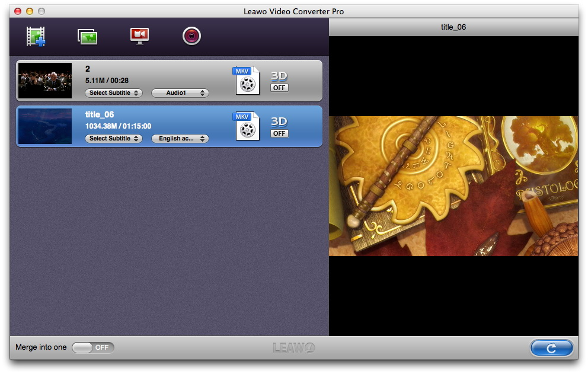Open Select Subtitle for title_06
588x374 pixels.
(113, 138)
